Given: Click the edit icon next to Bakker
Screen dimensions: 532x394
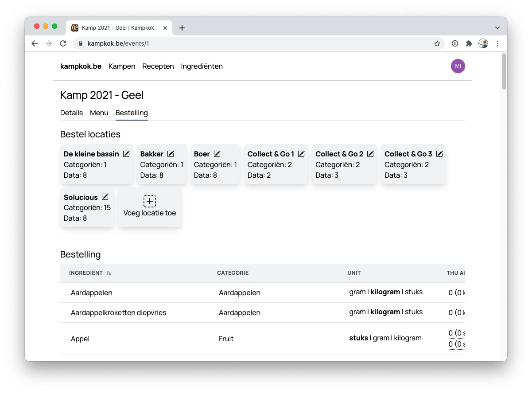Looking at the screenshot, I should click(171, 154).
